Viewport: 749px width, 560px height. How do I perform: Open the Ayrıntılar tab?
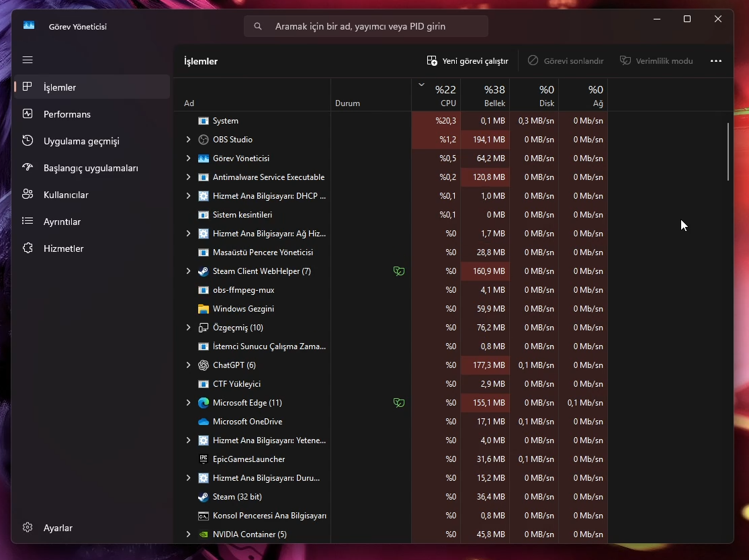coord(92,222)
